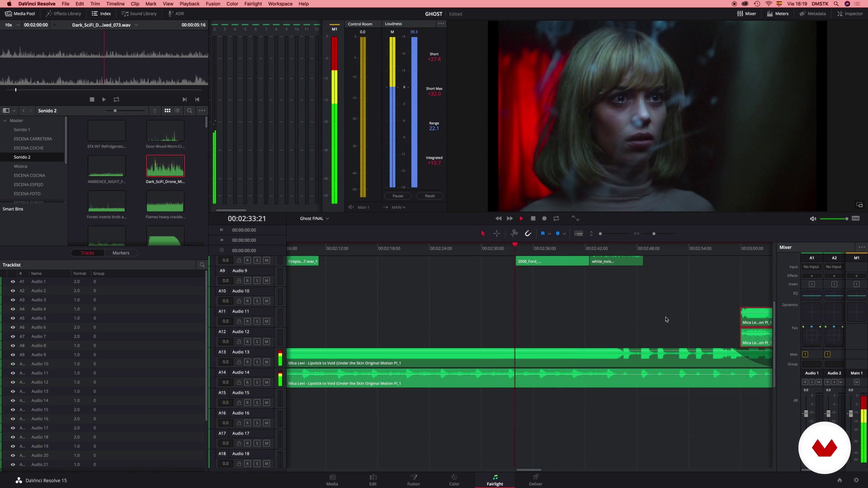Image resolution: width=868 pixels, height=488 pixels.
Task: Switch to the Color page
Action: [454, 480]
